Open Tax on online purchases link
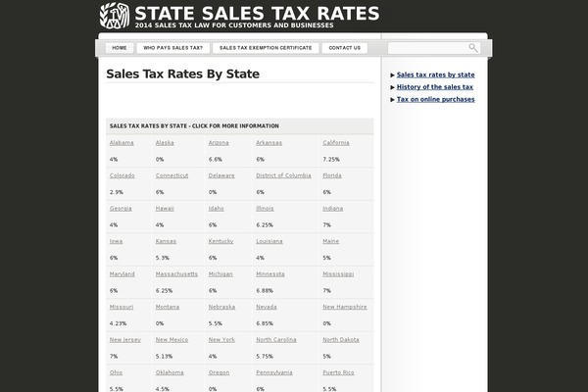Screen dimensions: 588x392 click(x=436, y=99)
